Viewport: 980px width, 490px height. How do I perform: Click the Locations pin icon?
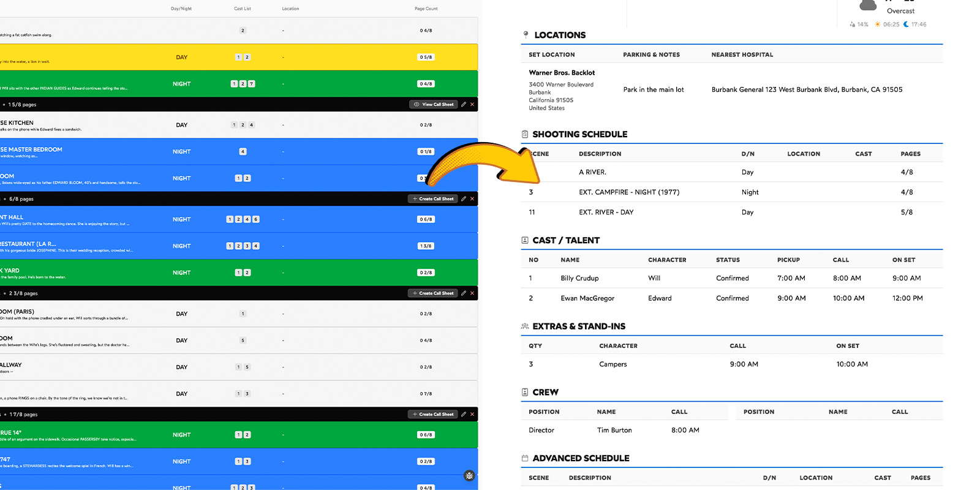point(526,35)
